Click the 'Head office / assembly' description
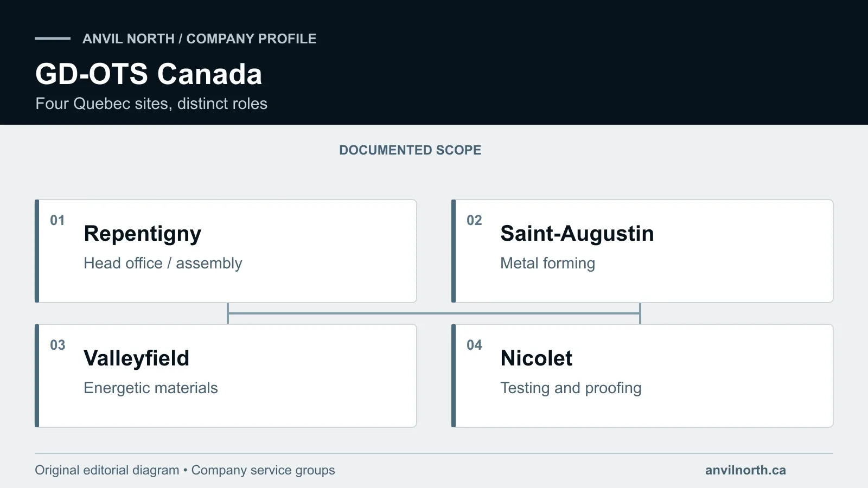 tap(163, 263)
